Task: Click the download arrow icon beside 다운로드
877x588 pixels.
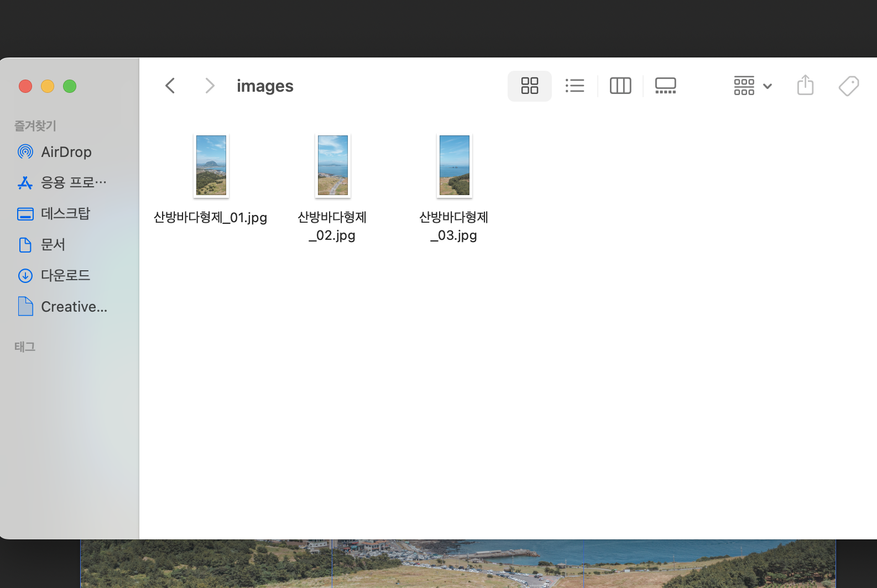Action: pos(25,275)
